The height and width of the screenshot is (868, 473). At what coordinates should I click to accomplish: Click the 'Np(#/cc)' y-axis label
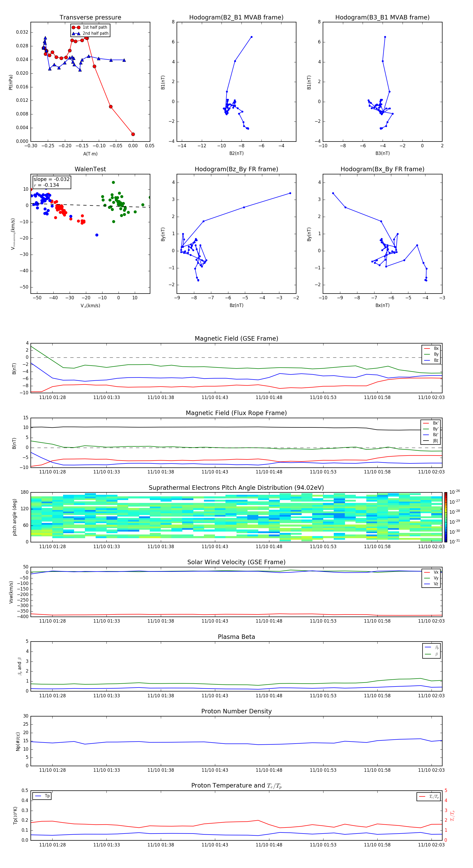(18, 741)
